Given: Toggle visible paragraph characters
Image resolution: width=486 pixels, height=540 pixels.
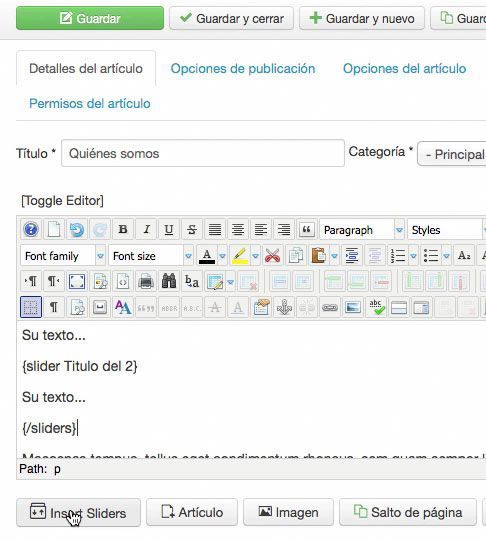Looking at the screenshot, I should (x=54, y=308).
